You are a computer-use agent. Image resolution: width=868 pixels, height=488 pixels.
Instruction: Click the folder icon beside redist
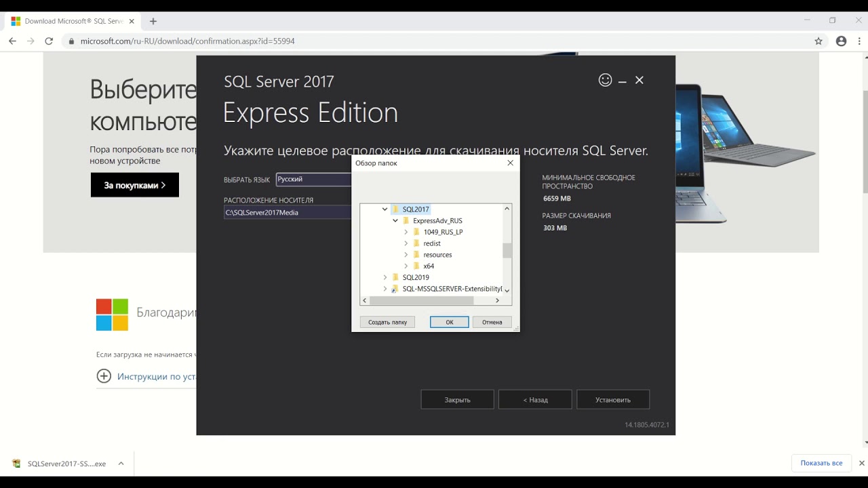[x=416, y=243]
